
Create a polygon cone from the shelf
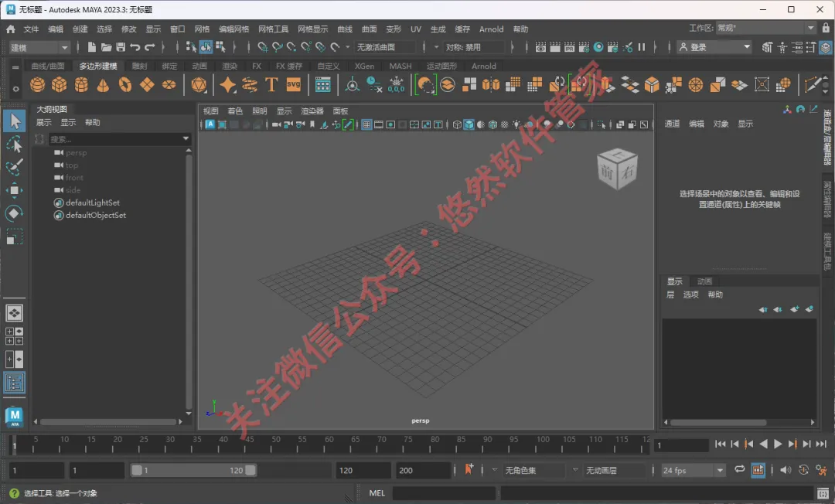[103, 84]
